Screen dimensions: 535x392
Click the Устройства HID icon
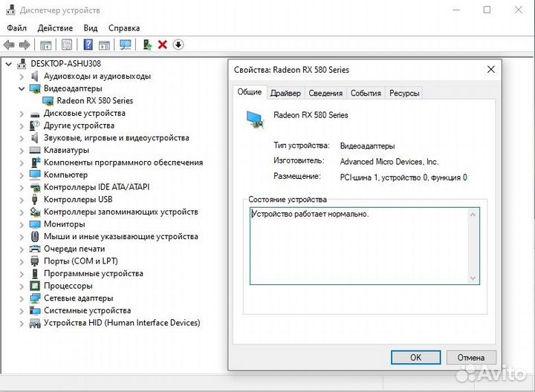[x=35, y=323]
